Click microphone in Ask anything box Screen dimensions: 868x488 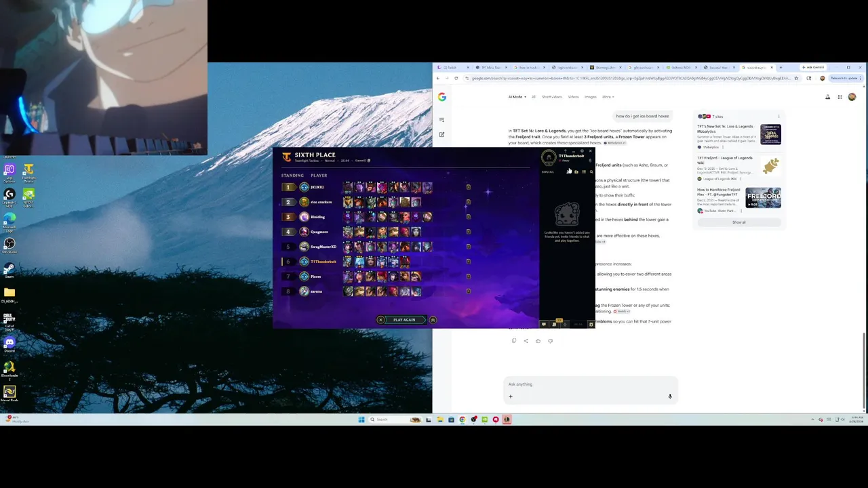click(x=670, y=396)
